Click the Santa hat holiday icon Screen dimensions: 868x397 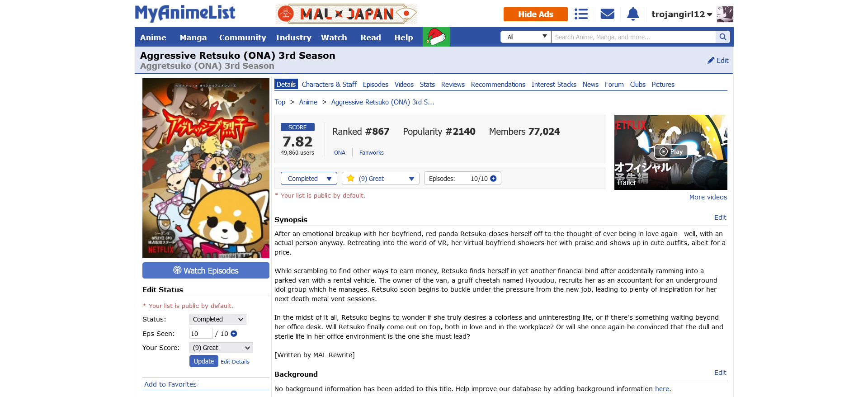(436, 37)
